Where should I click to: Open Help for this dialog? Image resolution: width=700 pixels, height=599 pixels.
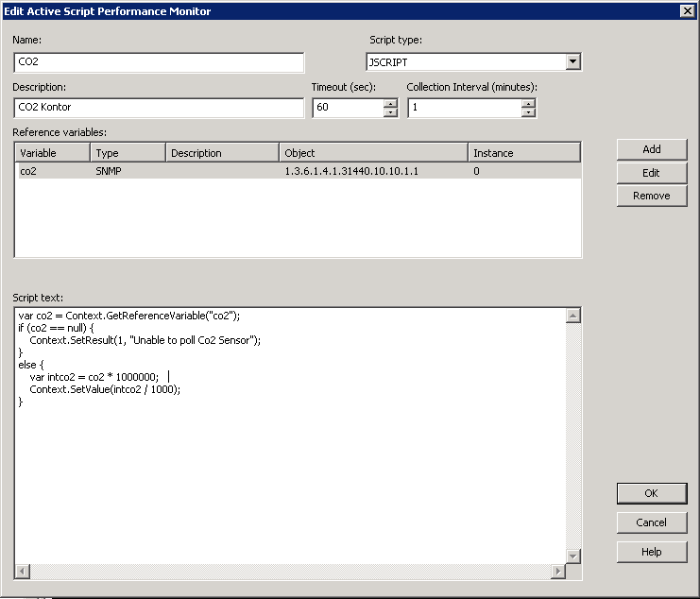click(651, 552)
